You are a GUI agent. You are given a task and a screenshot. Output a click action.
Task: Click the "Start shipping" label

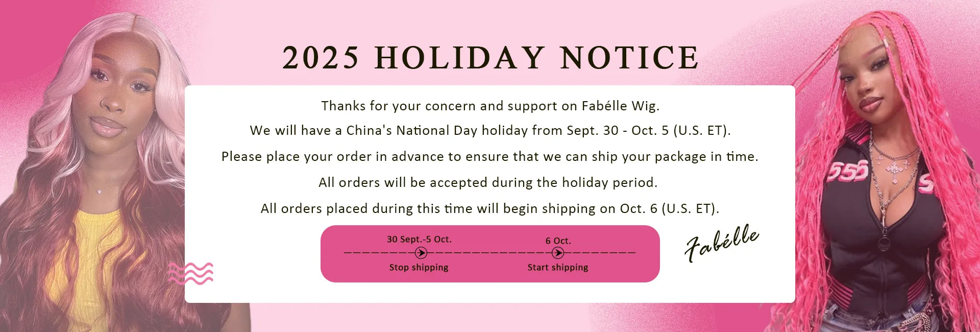[x=558, y=267]
